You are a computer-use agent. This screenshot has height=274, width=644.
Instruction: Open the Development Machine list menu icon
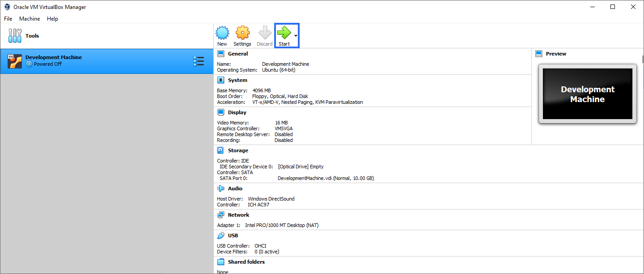click(199, 61)
